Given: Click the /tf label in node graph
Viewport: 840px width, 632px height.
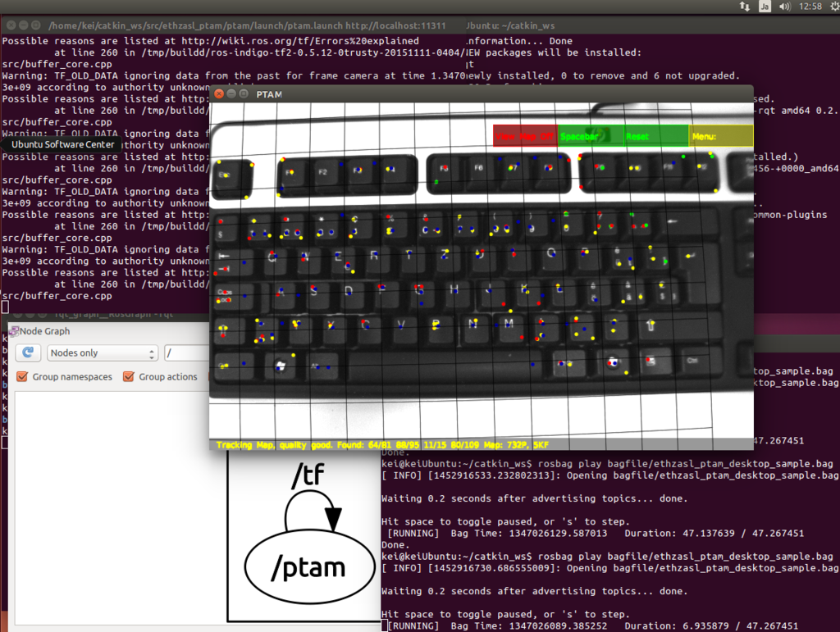Looking at the screenshot, I should (308, 475).
